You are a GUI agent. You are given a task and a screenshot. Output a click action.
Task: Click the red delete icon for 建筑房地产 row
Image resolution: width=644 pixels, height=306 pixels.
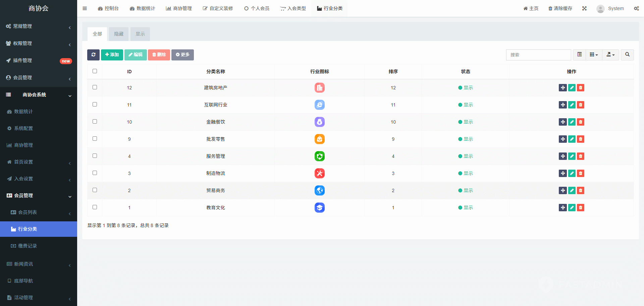coord(581,88)
